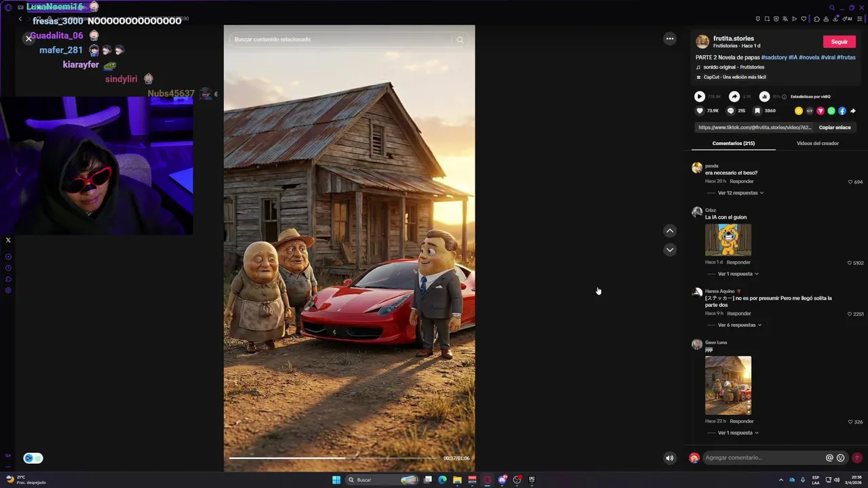Share to WhatsApp
Viewport: 868px width, 488px height.
[x=831, y=110]
